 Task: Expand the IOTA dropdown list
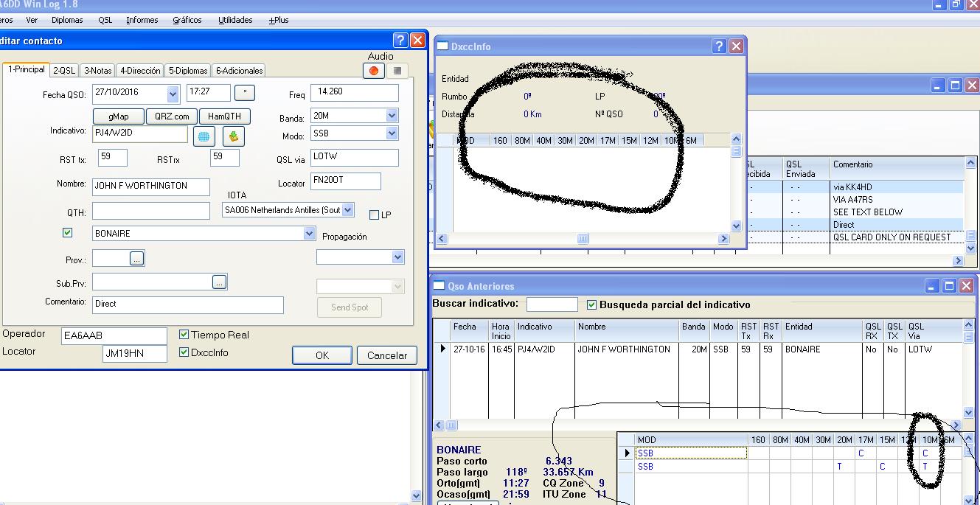pos(348,210)
